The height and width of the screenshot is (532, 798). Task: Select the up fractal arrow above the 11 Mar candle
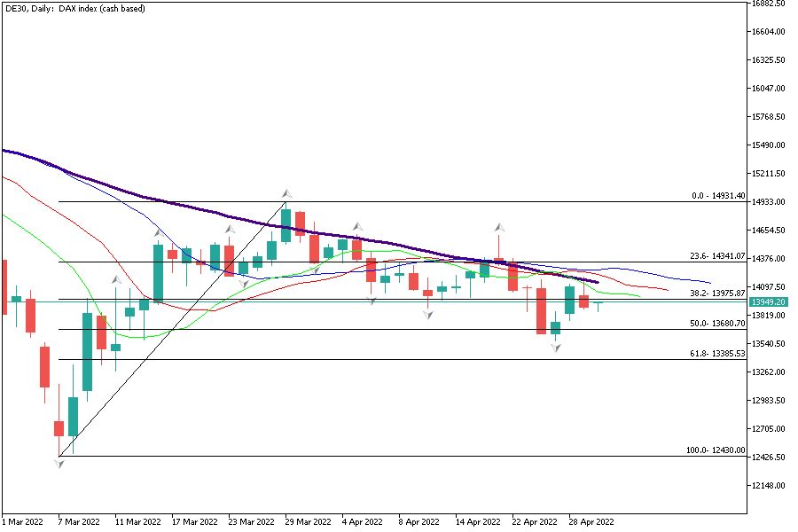[116, 280]
